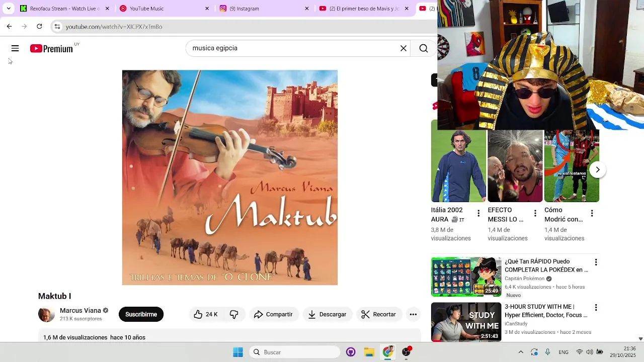Open options for Study With Me video
The width and height of the screenshot is (644, 362).
click(596, 308)
